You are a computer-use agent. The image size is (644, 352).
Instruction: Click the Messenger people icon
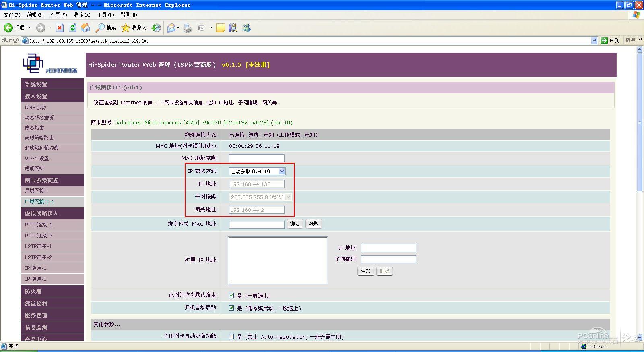click(246, 28)
